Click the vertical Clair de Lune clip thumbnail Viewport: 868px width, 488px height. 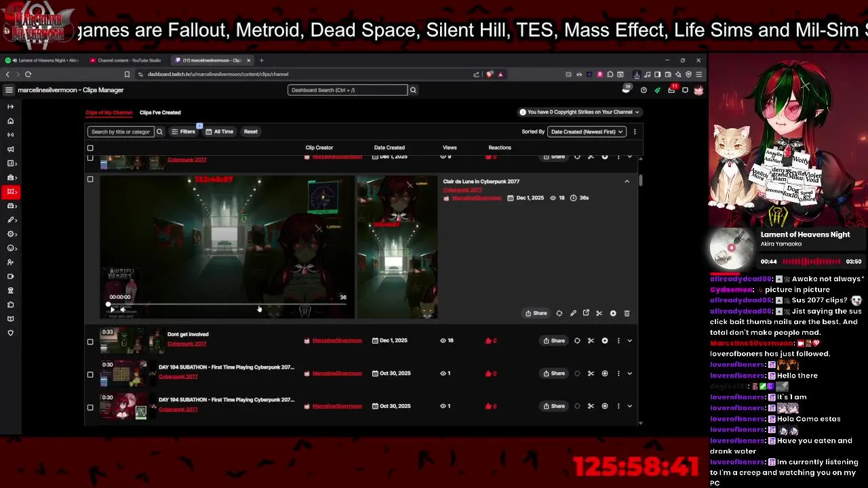(397, 247)
